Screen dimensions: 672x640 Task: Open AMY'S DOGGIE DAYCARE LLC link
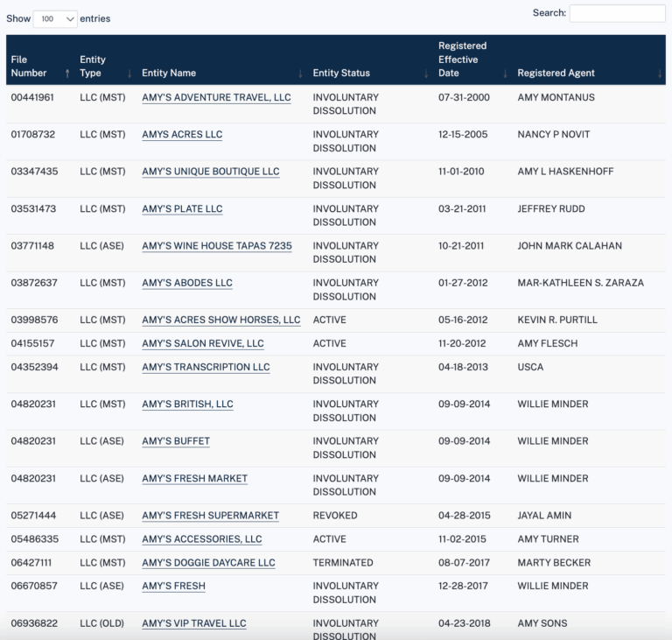208,563
